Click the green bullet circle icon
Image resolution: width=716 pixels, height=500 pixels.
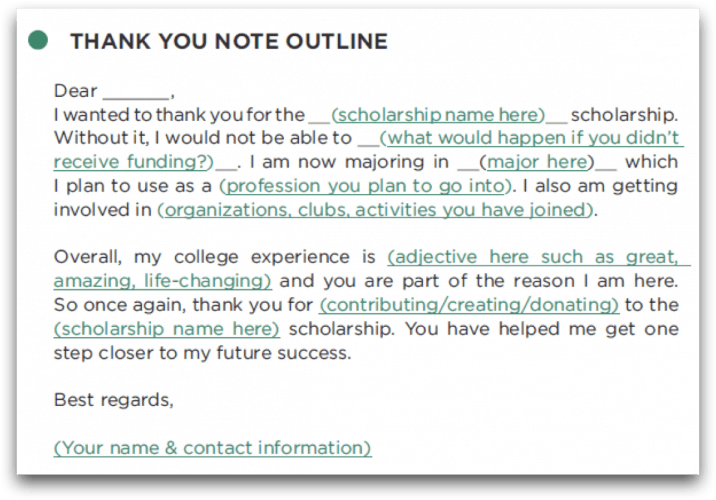38,40
